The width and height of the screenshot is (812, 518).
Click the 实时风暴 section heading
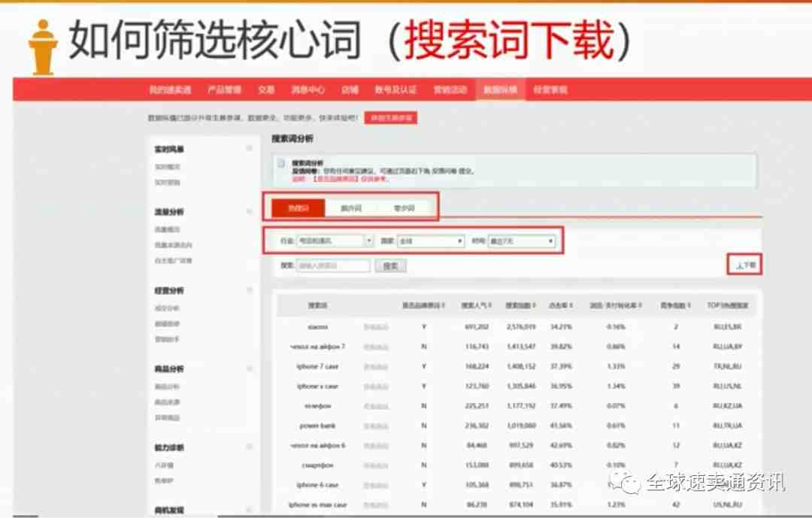pos(169,149)
